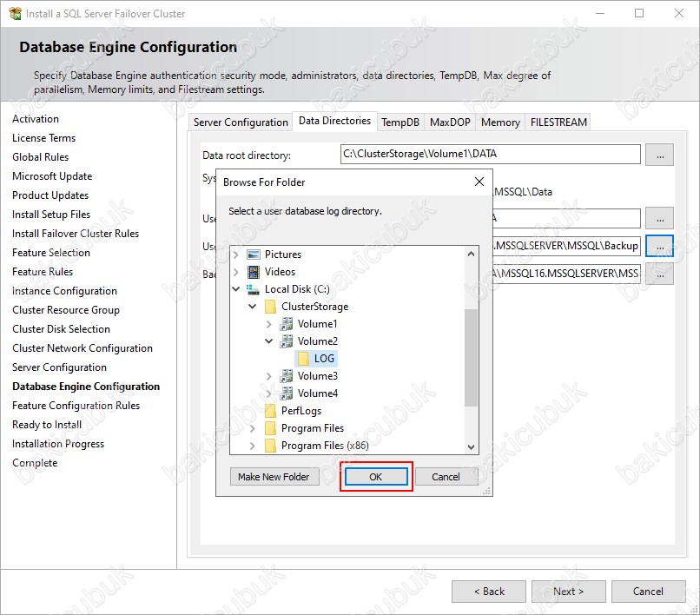Click the Feature Selection step

coord(51,253)
